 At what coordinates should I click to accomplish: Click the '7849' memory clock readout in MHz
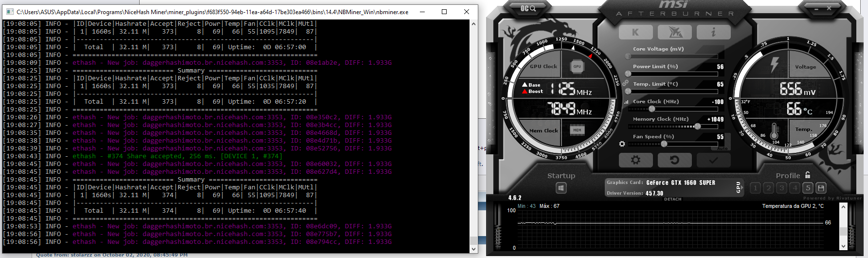(570, 109)
